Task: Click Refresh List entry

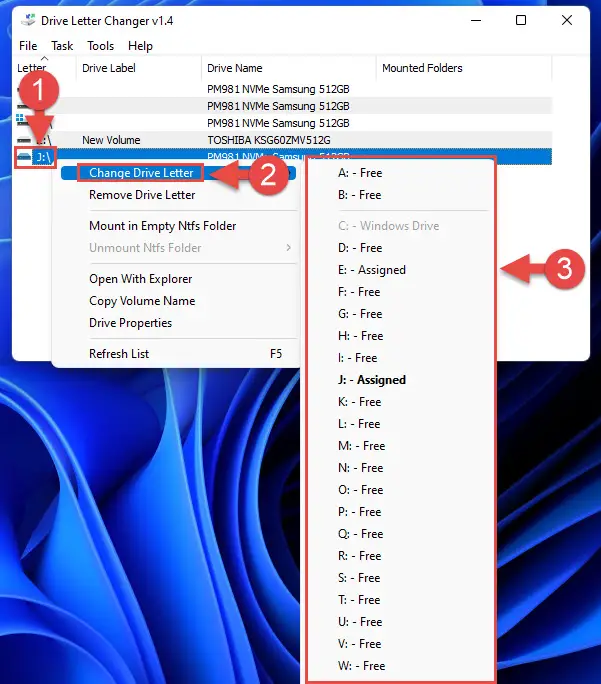Action: click(119, 354)
